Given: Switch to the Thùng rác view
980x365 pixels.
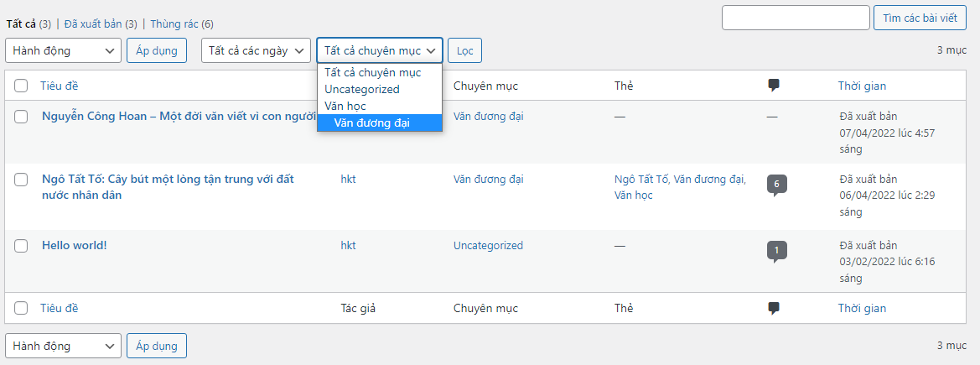Looking at the screenshot, I should coord(181,23).
